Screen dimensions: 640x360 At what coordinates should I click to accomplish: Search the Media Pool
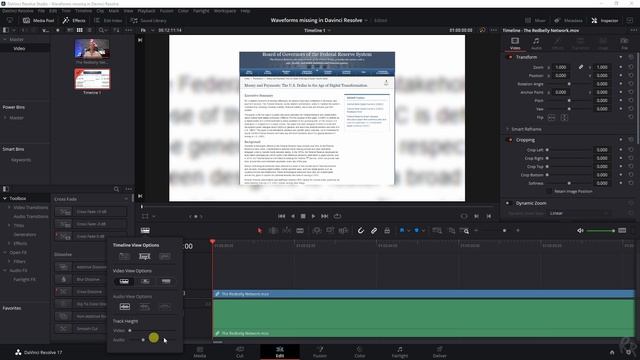coord(101,31)
